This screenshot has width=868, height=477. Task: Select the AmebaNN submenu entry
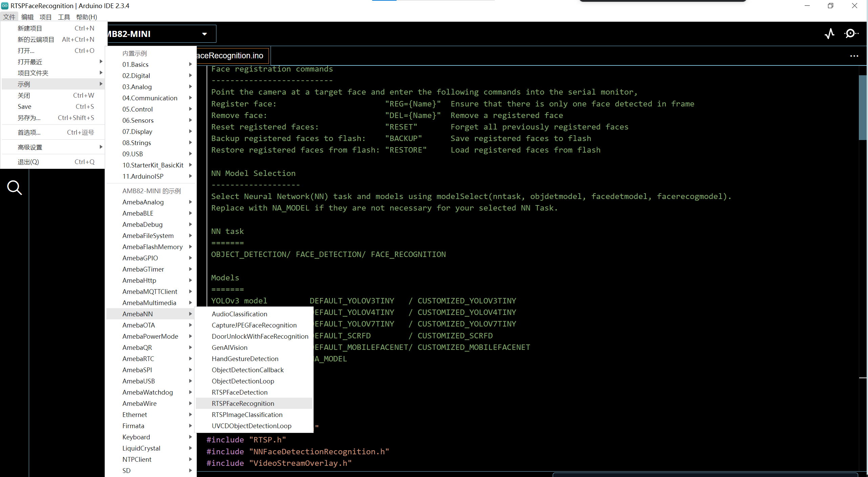151,314
